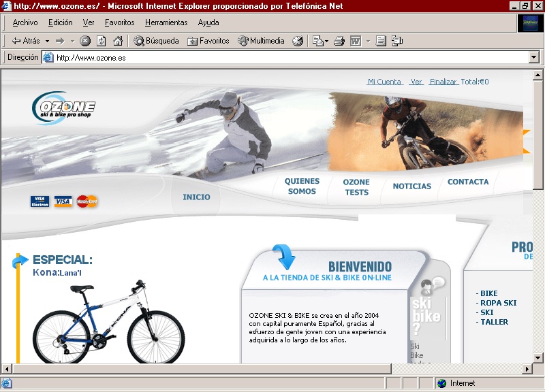Viewport: 545px width, 392px height.
Task: Click the Telefónica throbber logo
Action: pyautogui.click(x=530, y=23)
